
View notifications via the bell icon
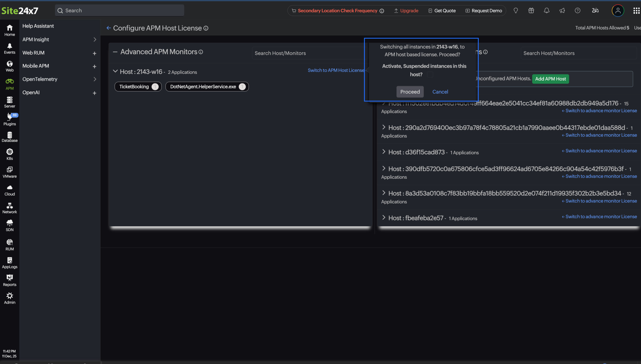coord(546,11)
